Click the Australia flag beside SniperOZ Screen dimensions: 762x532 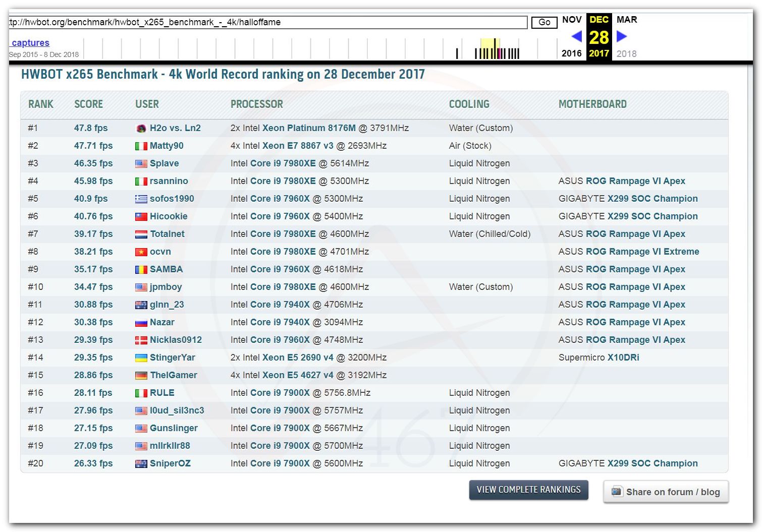click(x=141, y=464)
